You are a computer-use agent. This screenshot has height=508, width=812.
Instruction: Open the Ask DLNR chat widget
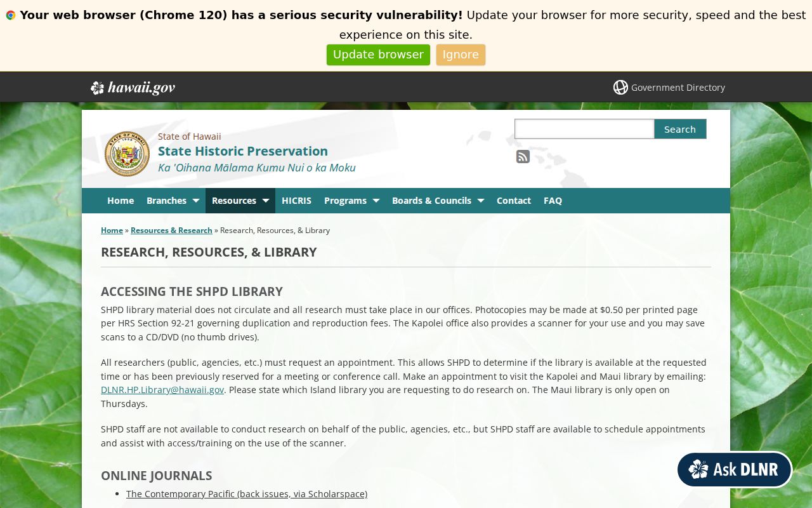(735, 469)
